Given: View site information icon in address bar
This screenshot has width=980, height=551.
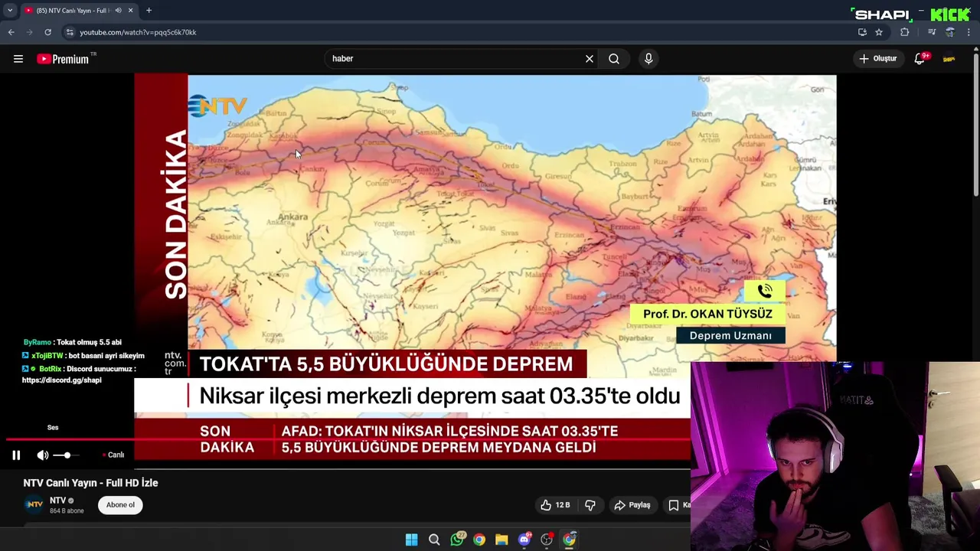Looking at the screenshot, I should (70, 32).
